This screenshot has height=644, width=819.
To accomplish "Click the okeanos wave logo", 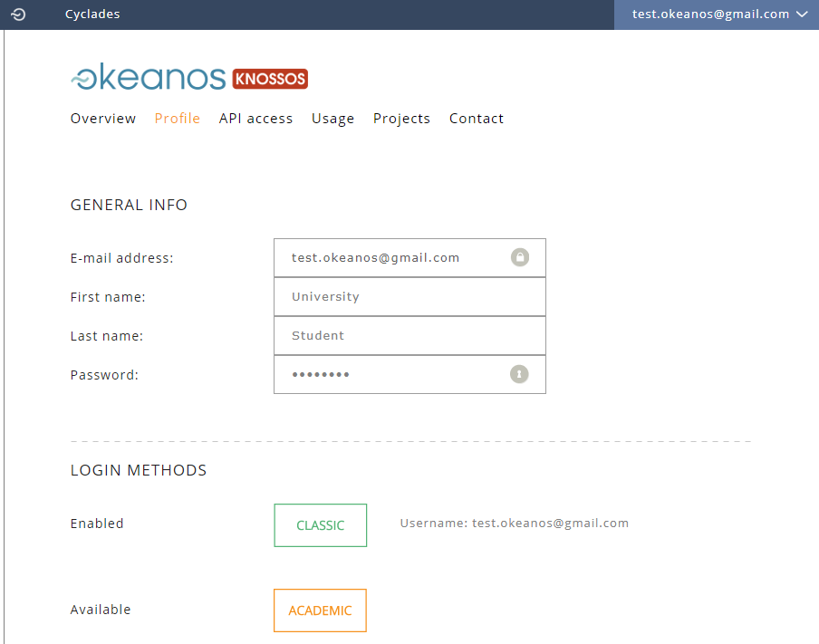I will click(149, 78).
